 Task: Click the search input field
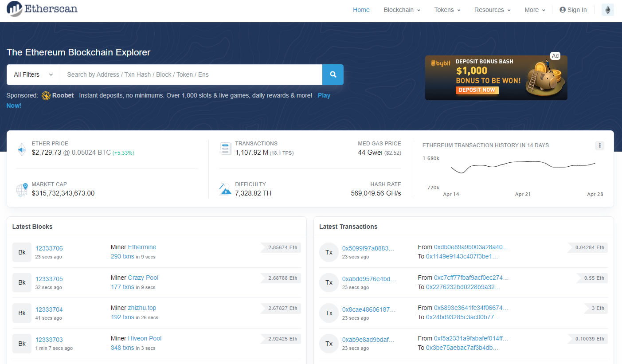tap(191, 74)
